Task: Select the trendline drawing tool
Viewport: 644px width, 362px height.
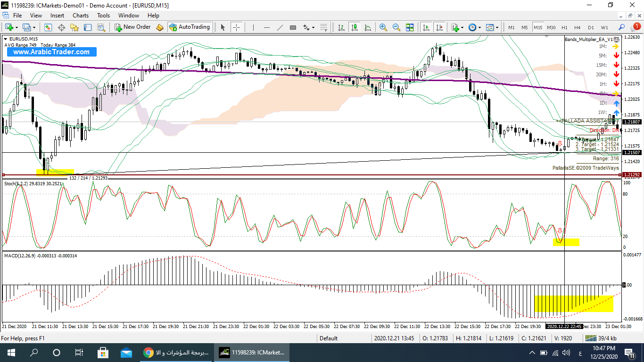Action: click(280, 27)
